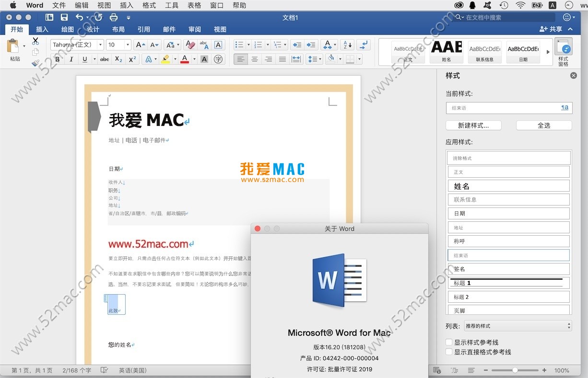588x378 pixels.
Task: Expand the bullet list style dropdown
Action: point(248,45)
